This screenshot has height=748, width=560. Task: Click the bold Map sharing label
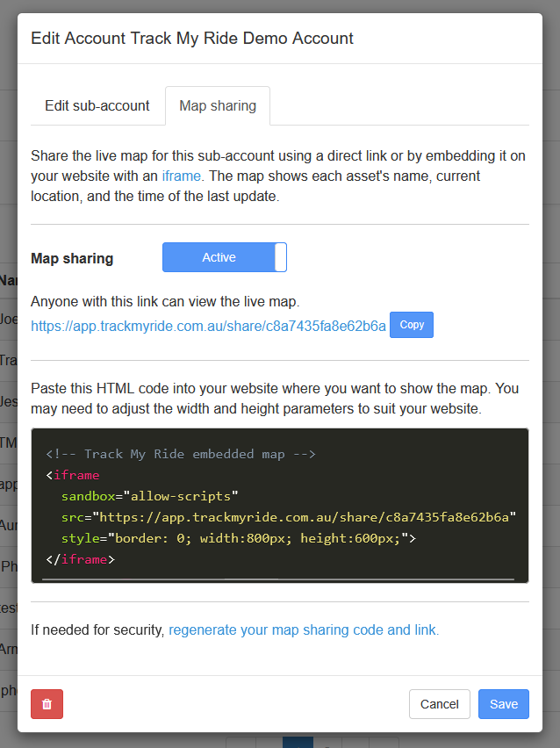[x=72, y=259]
